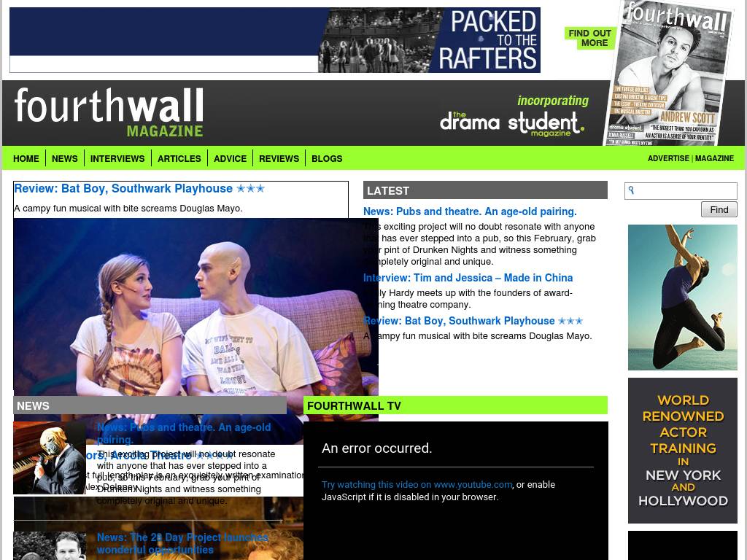Click the 'An error occurred.' video message
This screenshot has height=560, width=747.
coord(377,448)
